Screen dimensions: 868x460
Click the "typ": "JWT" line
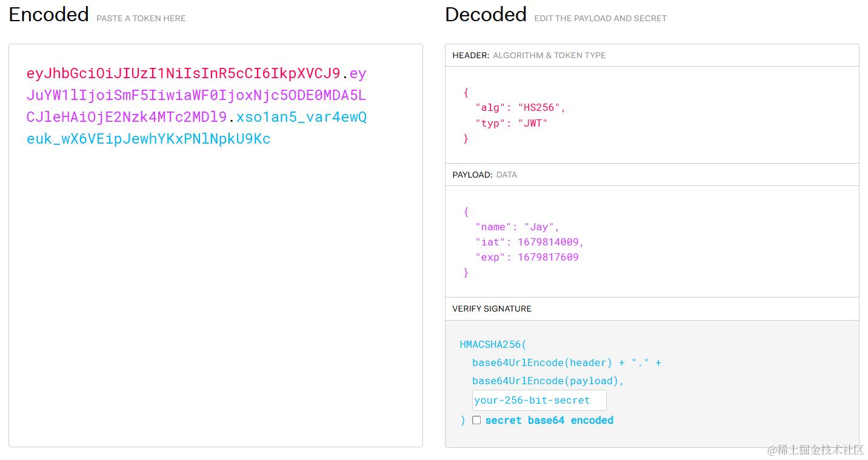512,123
